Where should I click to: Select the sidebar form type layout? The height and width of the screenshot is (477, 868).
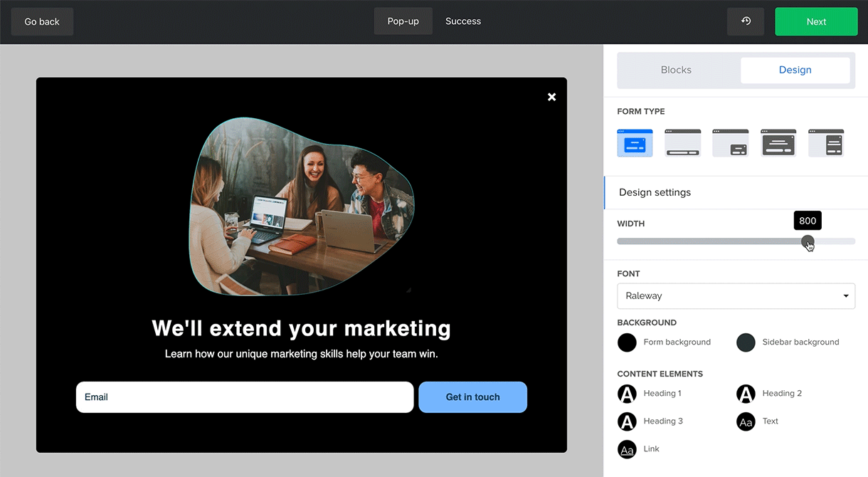click(825, 142)
